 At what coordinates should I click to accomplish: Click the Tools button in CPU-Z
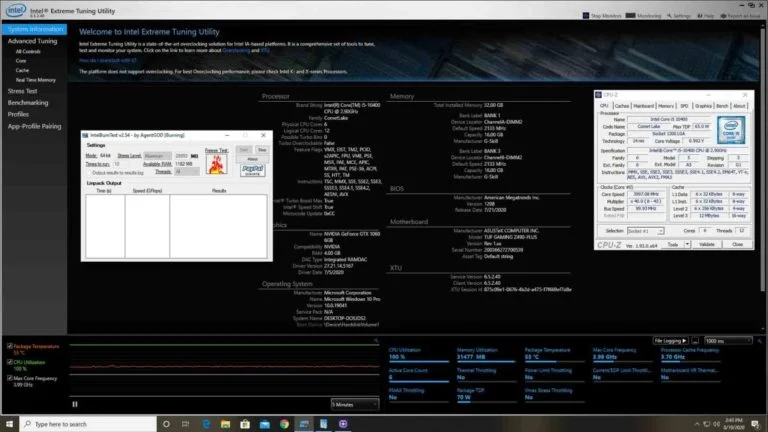point(673,244)
